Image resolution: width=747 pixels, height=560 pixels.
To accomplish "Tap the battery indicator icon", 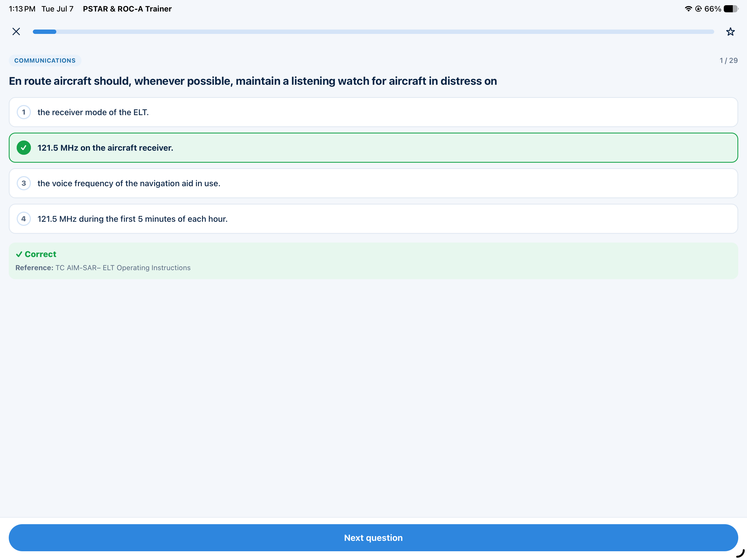I will coord(731,9).
